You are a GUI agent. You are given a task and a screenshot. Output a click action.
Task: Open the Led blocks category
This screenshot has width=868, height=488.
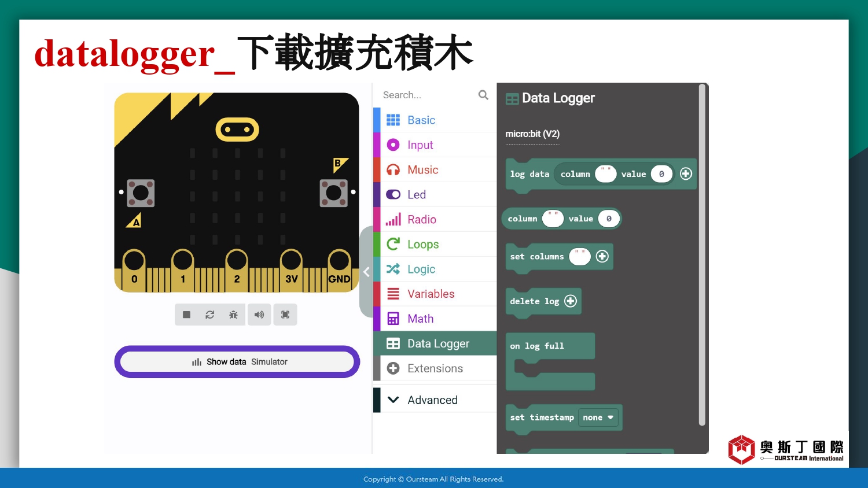tap(435, 194)
